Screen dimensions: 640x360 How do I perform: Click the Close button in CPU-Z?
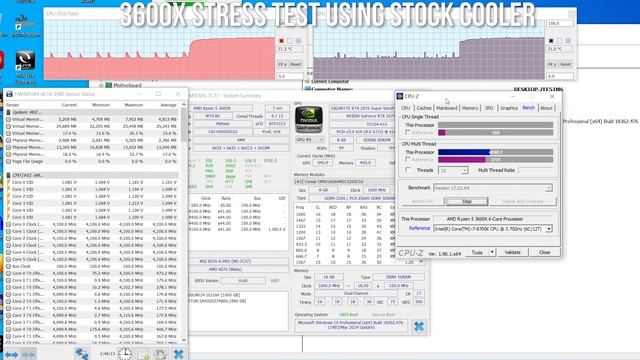point(544,252)
